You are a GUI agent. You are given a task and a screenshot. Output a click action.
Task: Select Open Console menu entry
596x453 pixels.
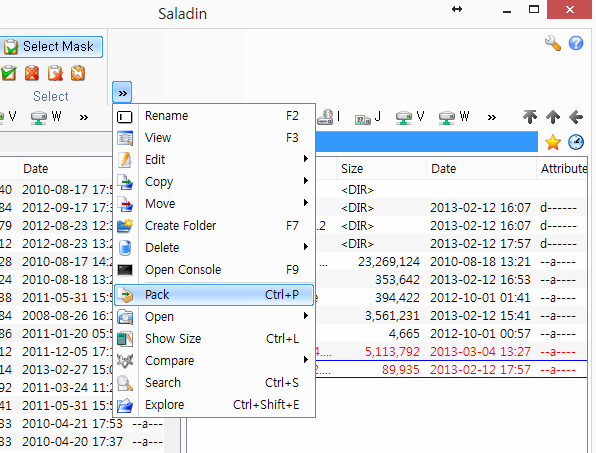[x=214, y=270]
